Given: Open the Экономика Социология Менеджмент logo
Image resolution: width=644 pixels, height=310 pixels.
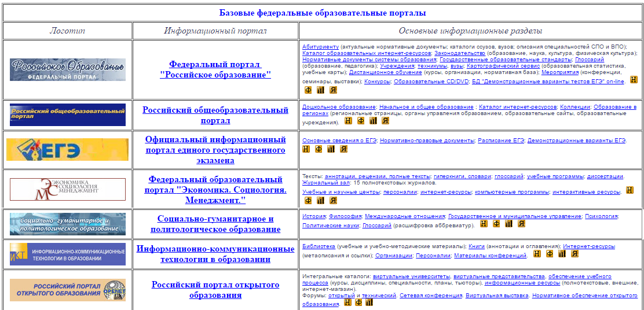Looking at the screenshot, I should [68, 189].
